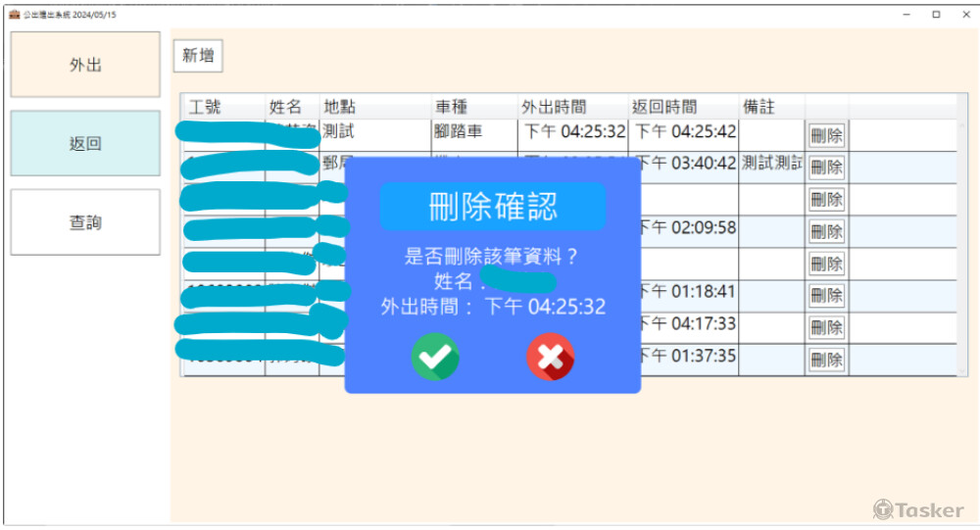The height and width of the screenshot is (530, 980).
Task: Click 刪除 for row returning 下午 04:17:33
Action: pyautogui.click(x=826, y=328)
